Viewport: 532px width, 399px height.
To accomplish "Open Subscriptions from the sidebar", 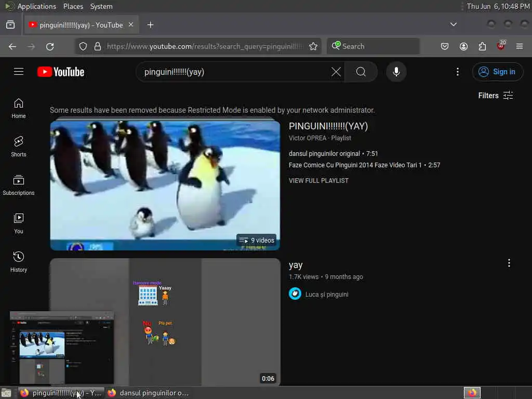I will pos(19,185).
